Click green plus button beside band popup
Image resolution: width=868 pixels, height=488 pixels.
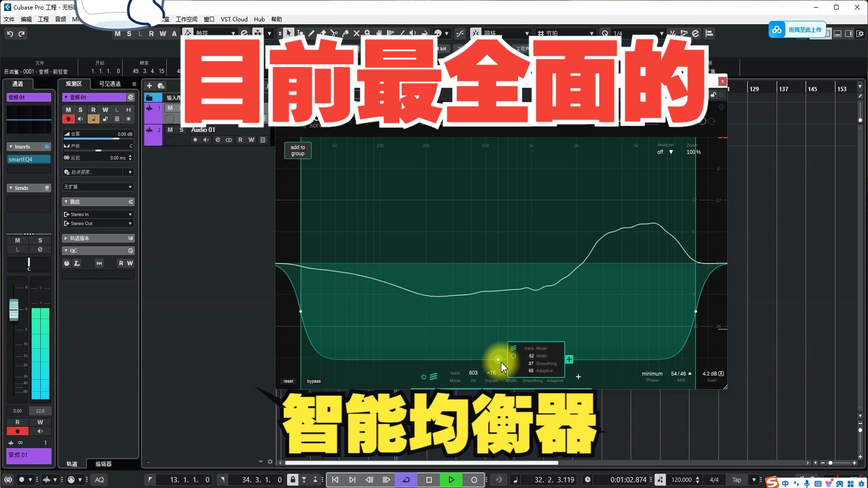pyautogui.click(x=569, y=360)
